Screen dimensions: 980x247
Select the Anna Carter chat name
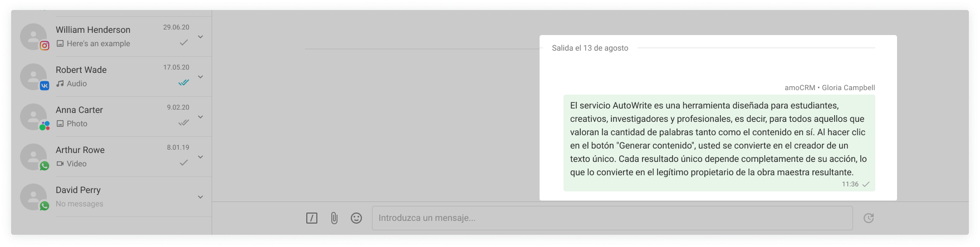click(79, 110)
